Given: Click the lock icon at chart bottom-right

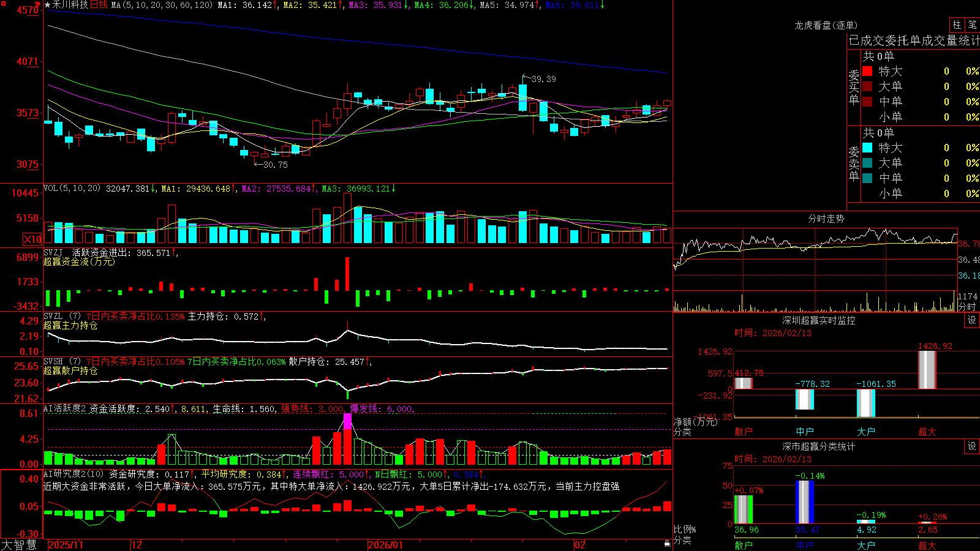Looking at the screenshot, I should [x=667, y=543].
